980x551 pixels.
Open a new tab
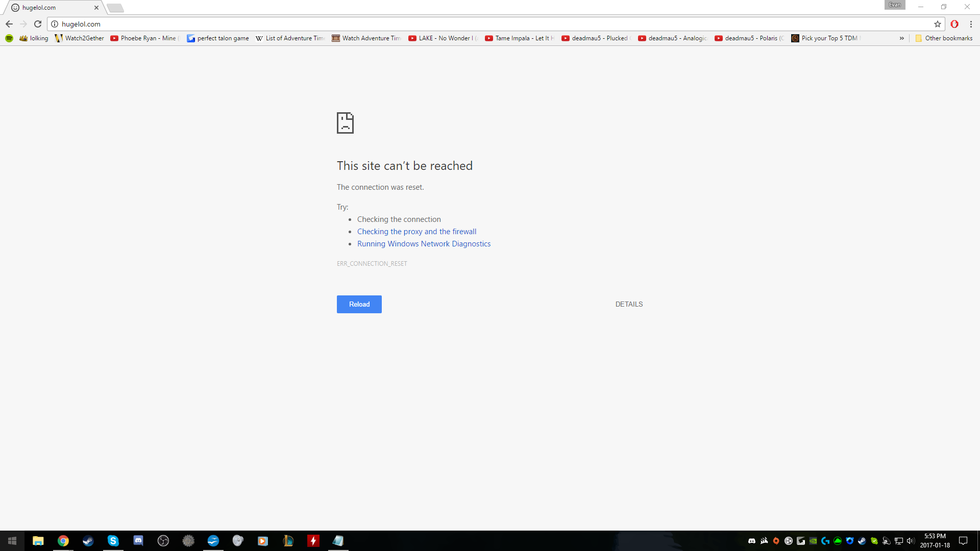pos(115,8)
